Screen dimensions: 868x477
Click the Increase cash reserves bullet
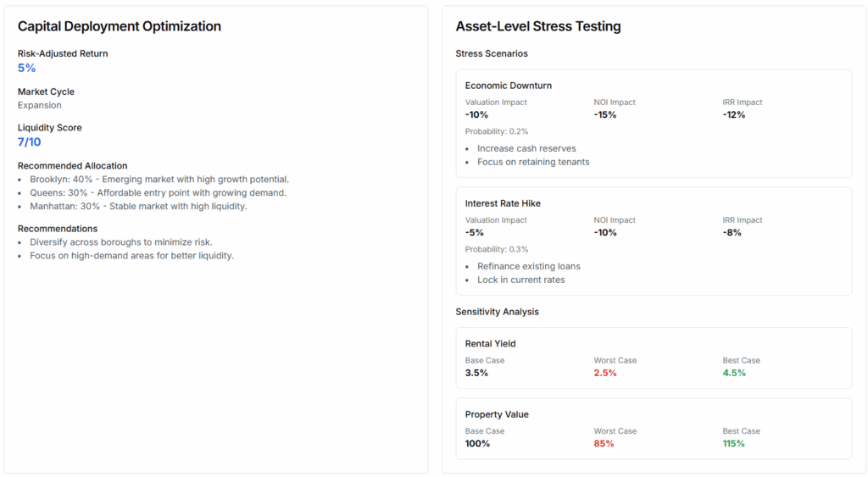[x=526, y=148]
